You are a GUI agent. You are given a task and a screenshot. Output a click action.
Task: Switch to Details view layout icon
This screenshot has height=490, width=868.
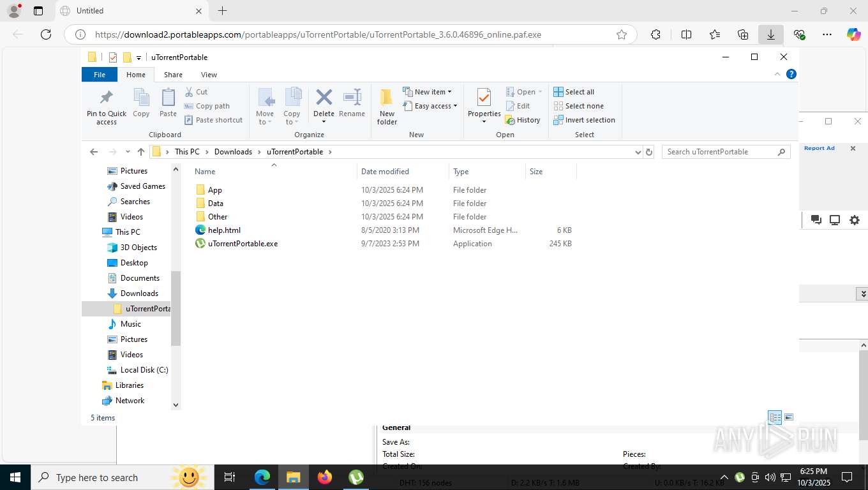click(x=775, y=417)
